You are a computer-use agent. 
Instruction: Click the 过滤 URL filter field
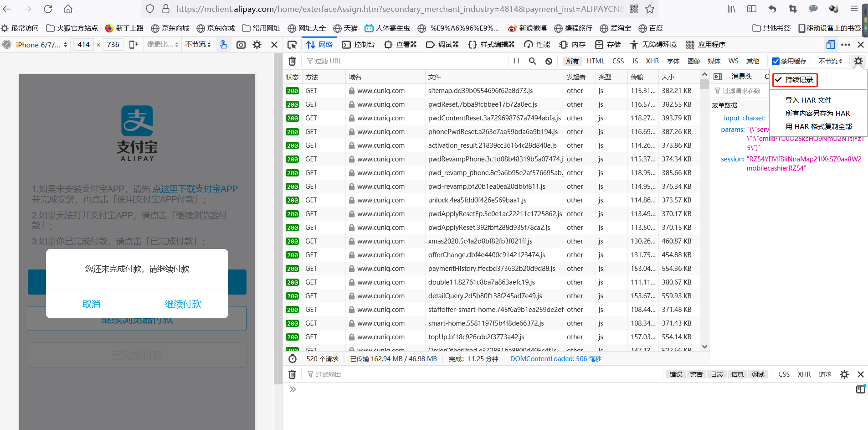tap(406, 61)
